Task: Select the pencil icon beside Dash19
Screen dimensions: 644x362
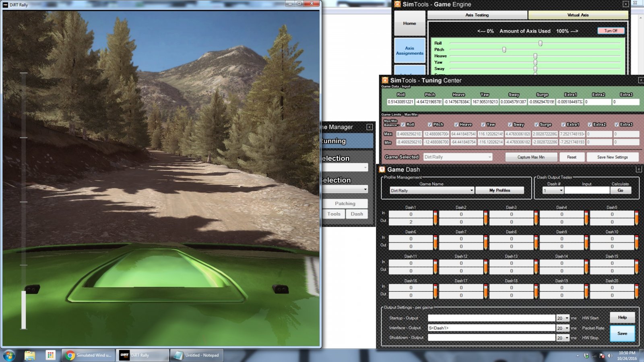Action: [586, 291]
